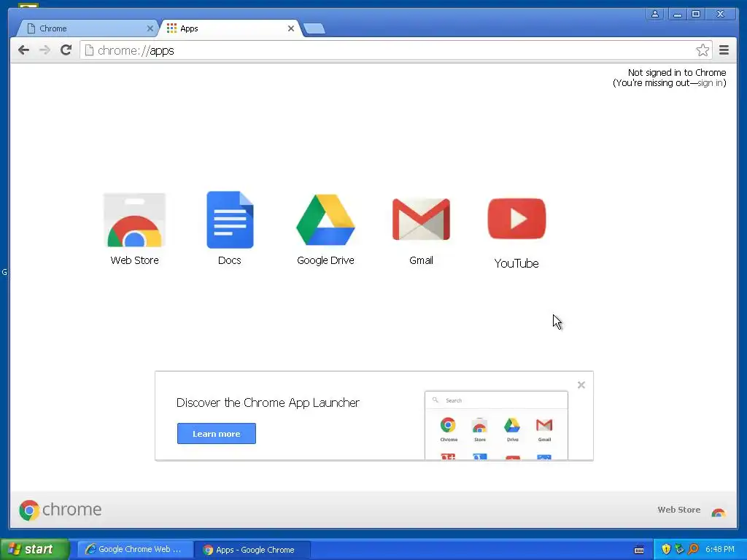Image resolution: width=747 pixels, height=560 pixels.
Task: Click the security shield tray icon
Action: point(666,549)
